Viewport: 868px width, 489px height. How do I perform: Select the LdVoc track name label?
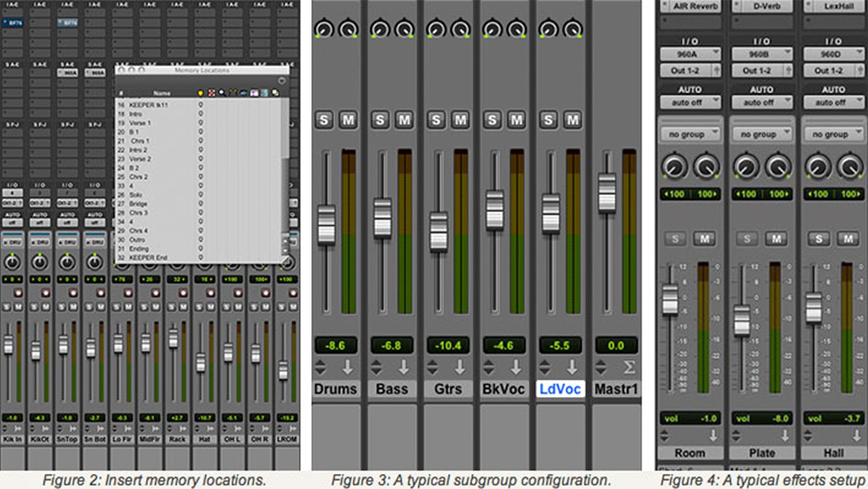point(560,389)
